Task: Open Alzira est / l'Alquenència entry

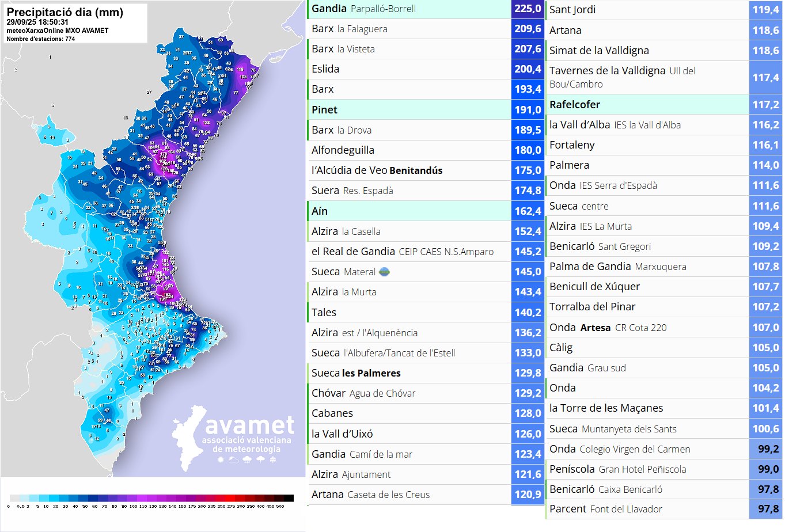Action: [425, 333]
